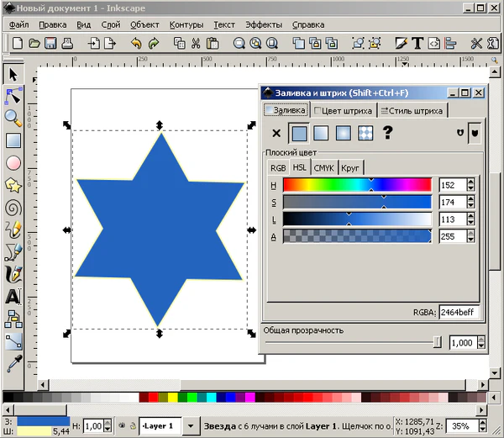Pick the Star polygon tool
This screenshot has width=504, height=438.
click(x=13, y=185)
